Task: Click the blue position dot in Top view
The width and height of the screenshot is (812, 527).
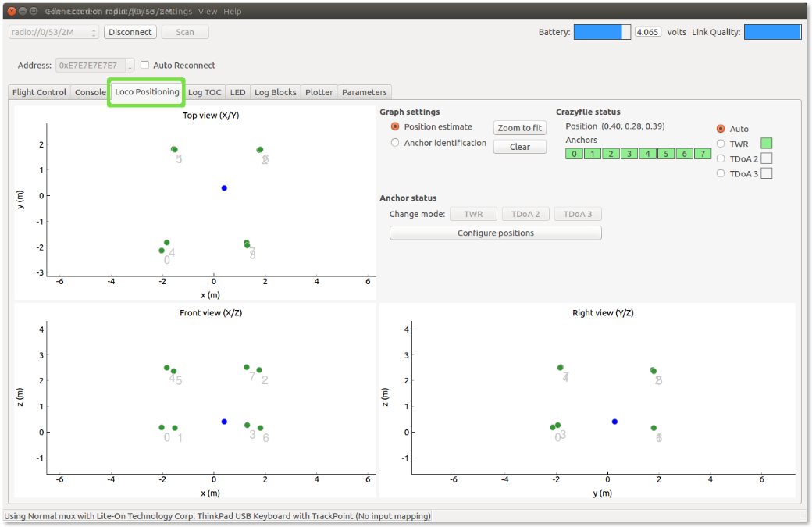Action: (x=224, y=188)
